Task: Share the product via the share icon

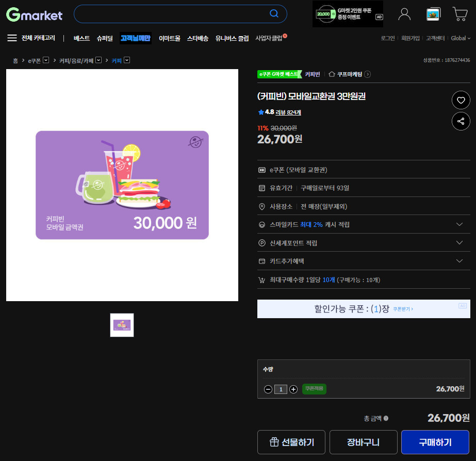Action: (x=461, y=121)
